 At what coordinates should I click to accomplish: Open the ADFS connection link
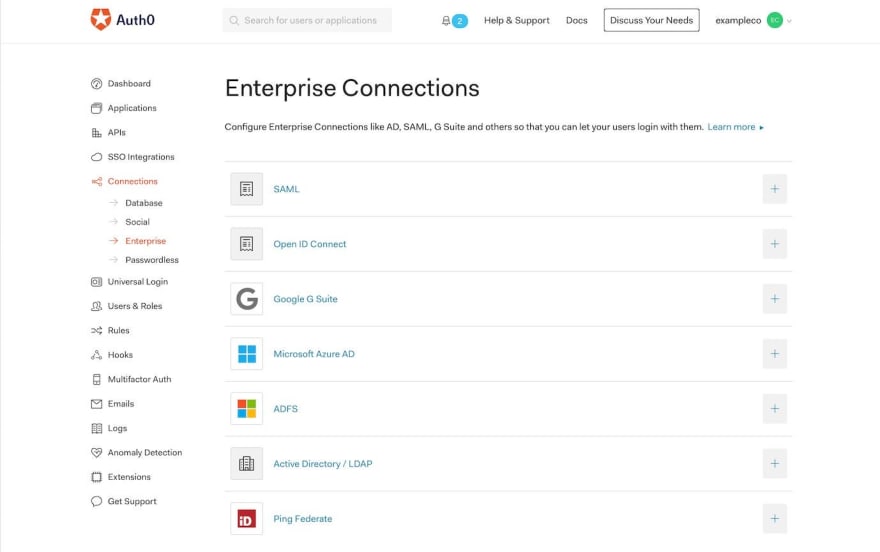coord(285,409)
